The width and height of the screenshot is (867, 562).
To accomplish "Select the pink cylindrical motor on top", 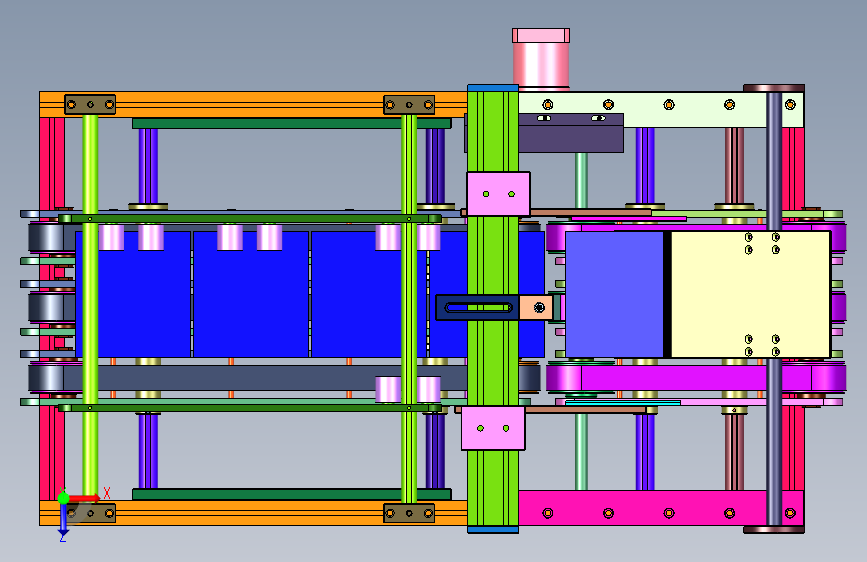I will pos(541,59).
